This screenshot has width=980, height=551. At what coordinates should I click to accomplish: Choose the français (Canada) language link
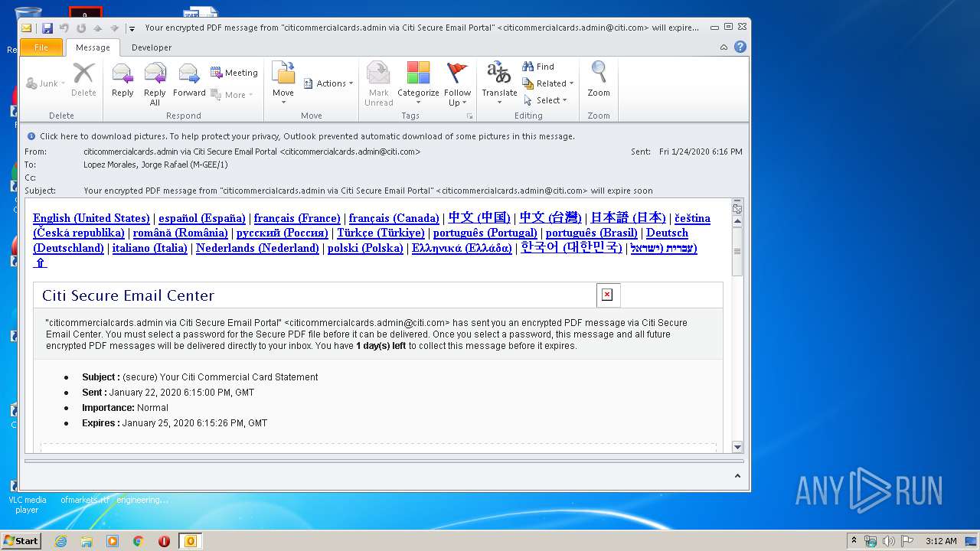[x=394, y=218]
